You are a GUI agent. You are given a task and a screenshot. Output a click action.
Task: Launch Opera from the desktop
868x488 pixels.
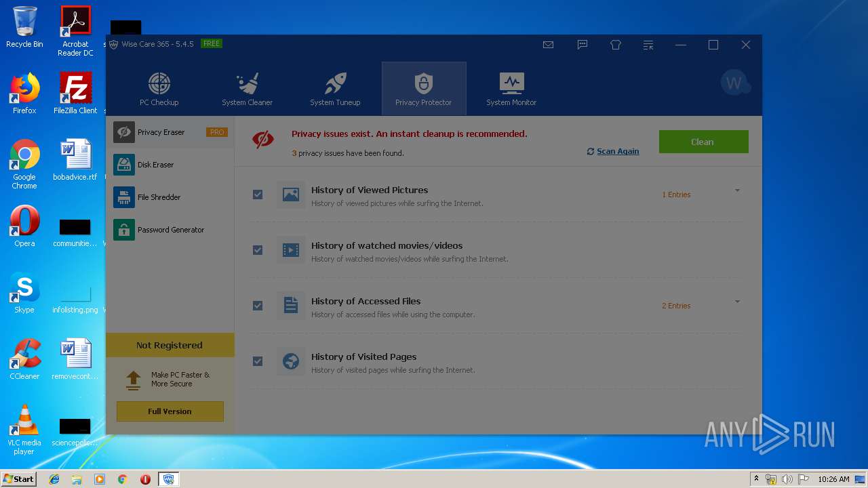coord(24,226)
